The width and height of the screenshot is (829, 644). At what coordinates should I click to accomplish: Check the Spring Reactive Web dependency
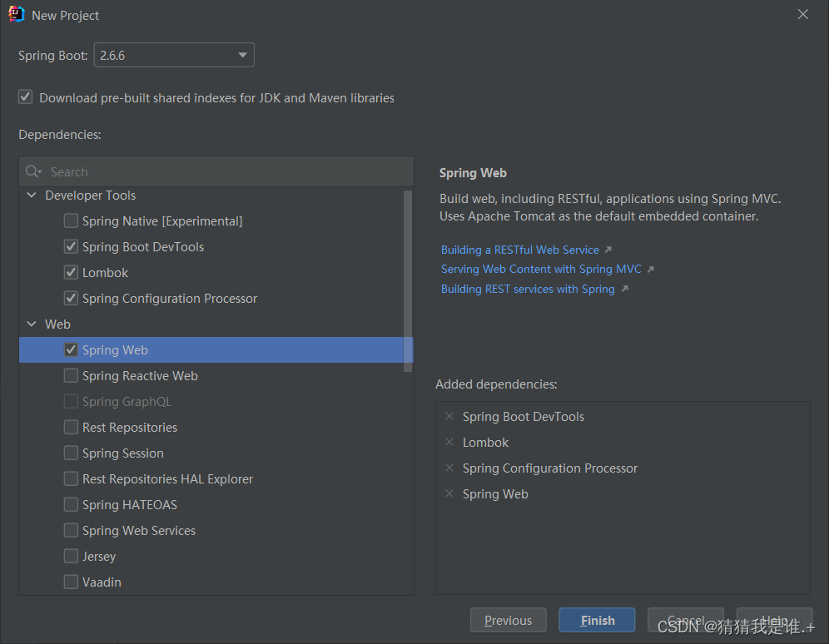[72, 376]
